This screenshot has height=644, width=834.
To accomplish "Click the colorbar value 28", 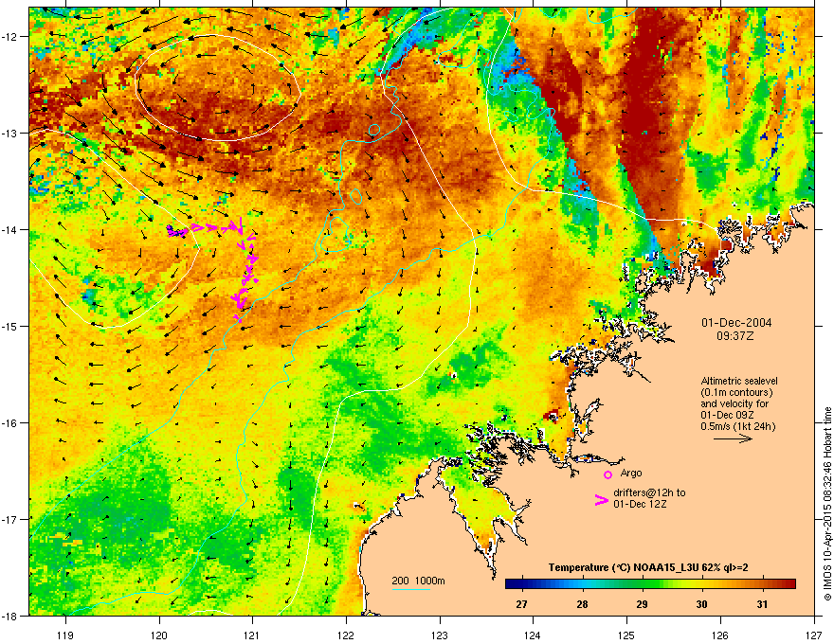I will (x=583, y=604).
